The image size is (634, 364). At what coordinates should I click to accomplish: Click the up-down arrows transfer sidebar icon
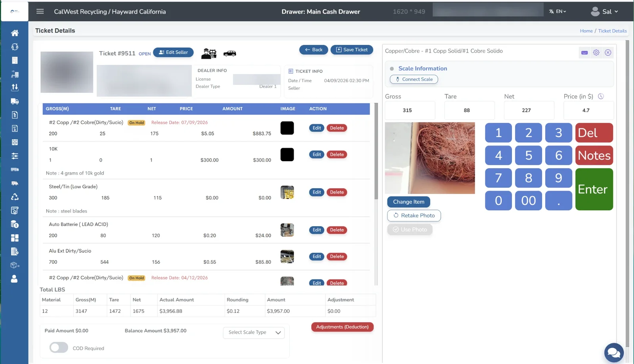click(15, 88)
